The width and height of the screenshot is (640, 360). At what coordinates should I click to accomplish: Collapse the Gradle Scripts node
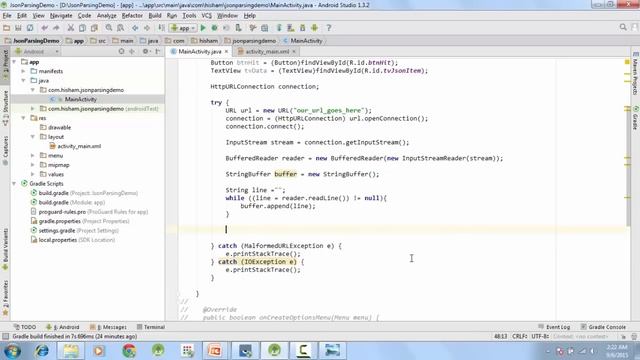(14, 184)
